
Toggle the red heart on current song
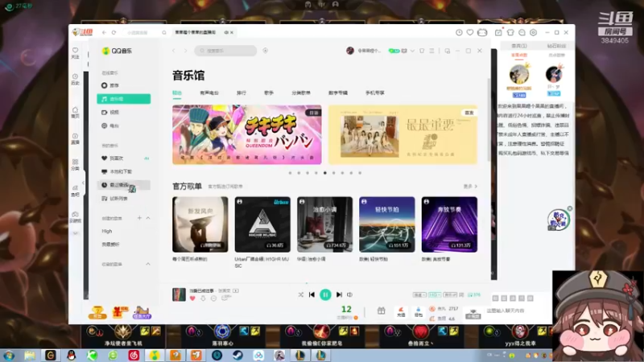(x=192, y=298)
